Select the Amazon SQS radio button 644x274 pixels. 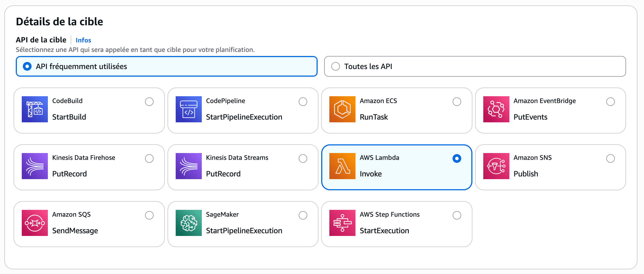coord(149,215)
